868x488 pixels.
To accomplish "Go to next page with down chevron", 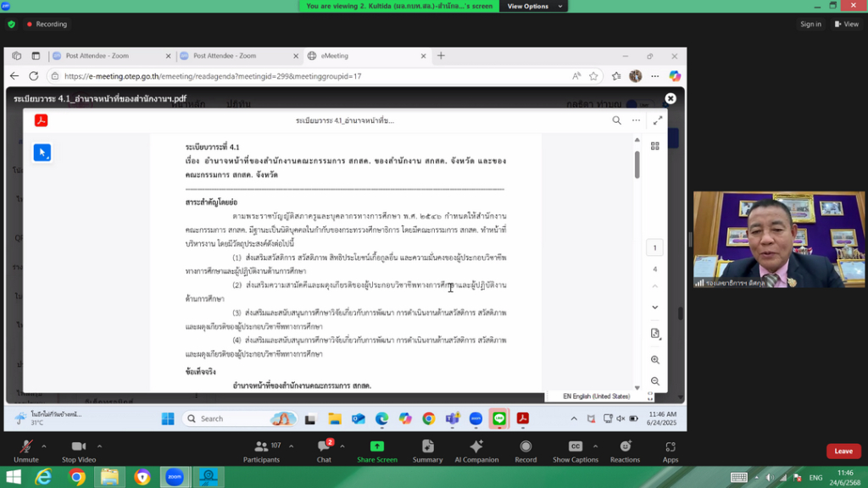I will (x=655, y=307).
